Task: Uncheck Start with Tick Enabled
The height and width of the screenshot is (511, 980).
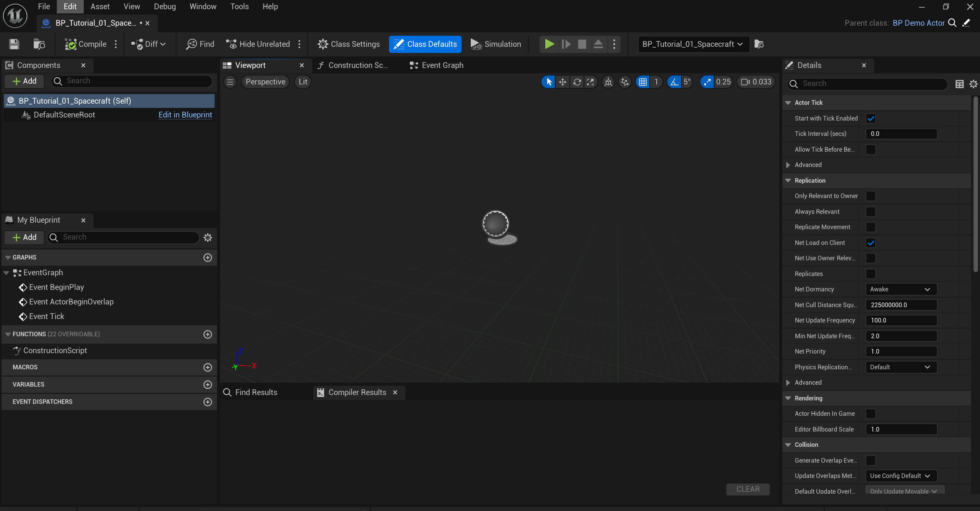Action: (871, 118)
